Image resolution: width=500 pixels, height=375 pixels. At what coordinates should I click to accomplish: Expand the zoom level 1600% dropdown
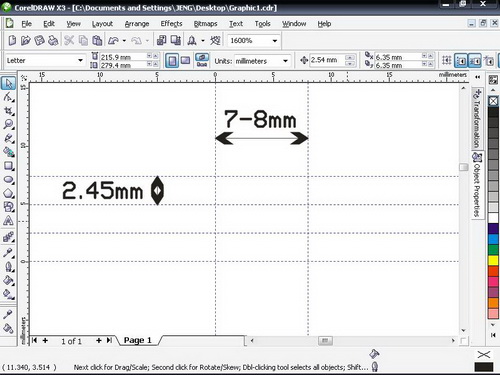click(x=275, y=41)
